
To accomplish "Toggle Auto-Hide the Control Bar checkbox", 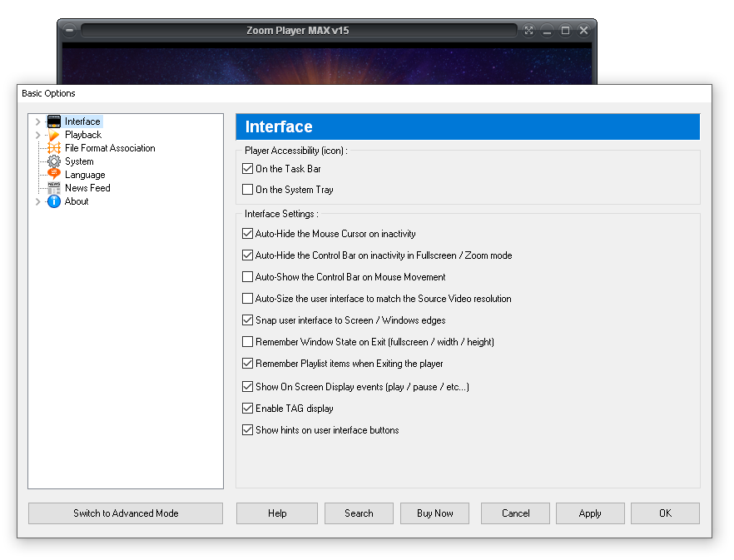I will pos(248,255).
